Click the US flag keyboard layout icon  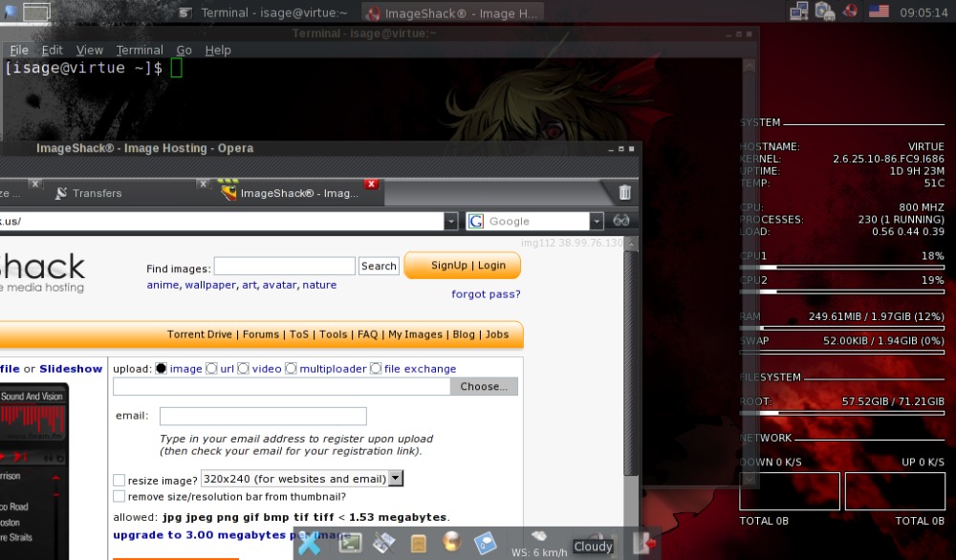(879, 11)
